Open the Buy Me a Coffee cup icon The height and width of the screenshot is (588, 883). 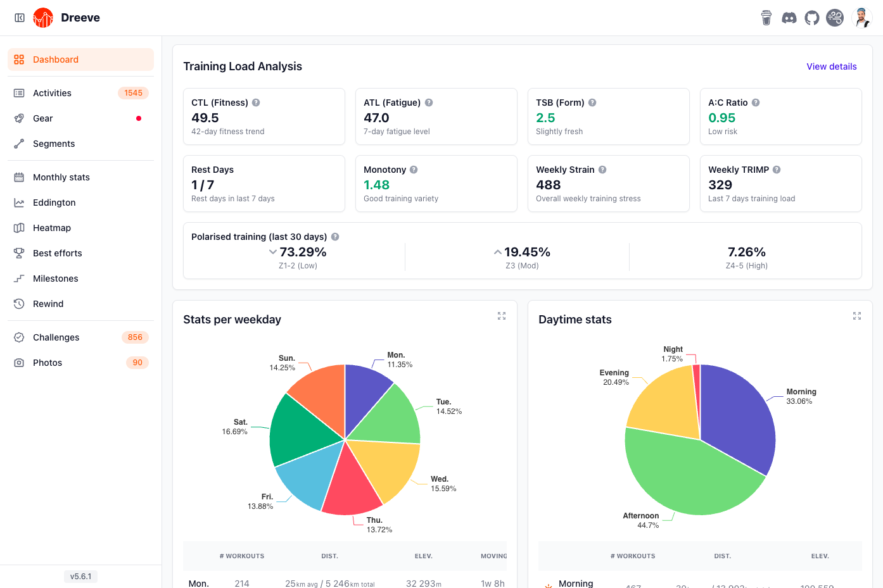coord(766,18)
